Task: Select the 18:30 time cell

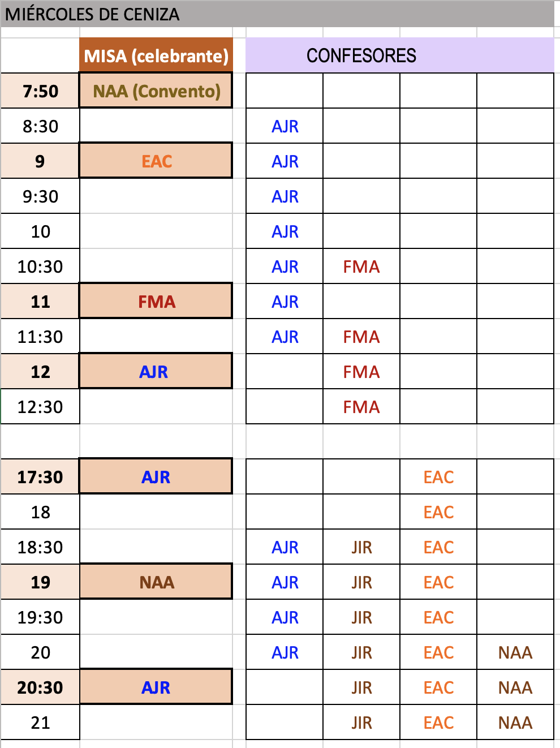Action: [x=40, y=547]
